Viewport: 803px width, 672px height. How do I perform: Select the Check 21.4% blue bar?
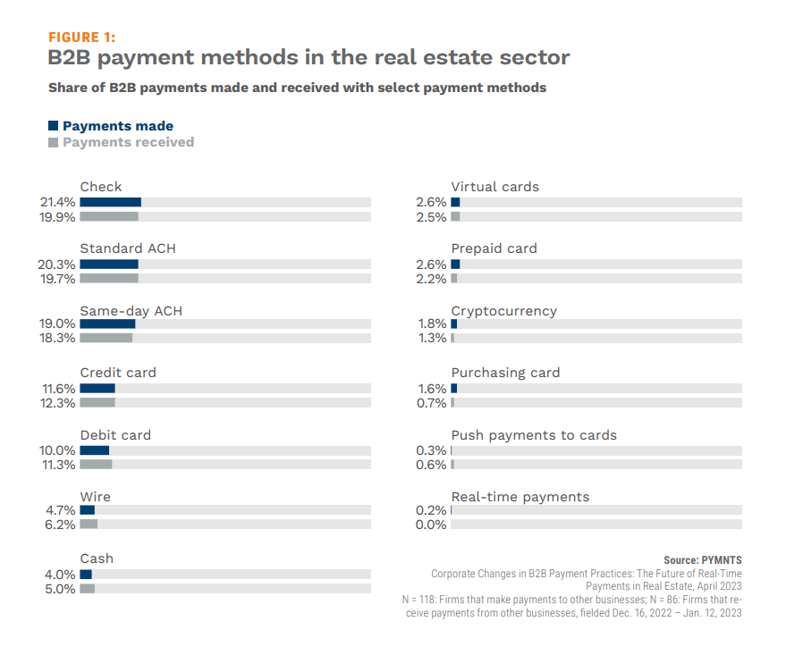pos(111,202)
